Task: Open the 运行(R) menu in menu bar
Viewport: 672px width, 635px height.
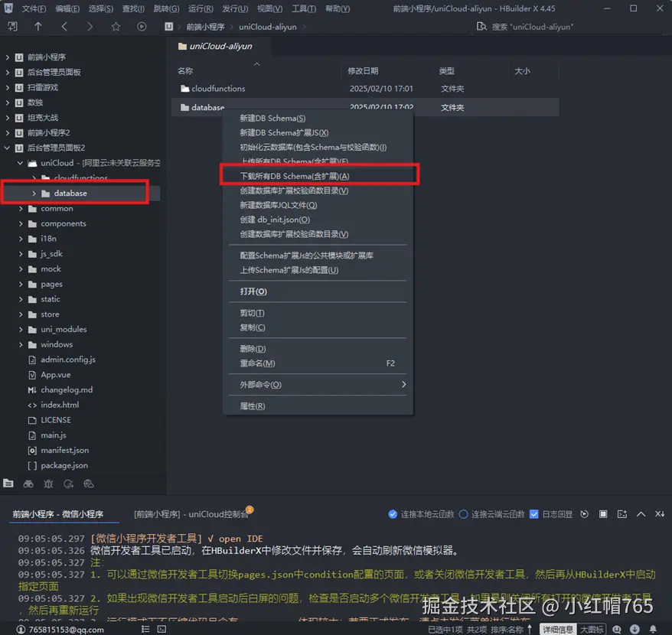Action: 201,8
